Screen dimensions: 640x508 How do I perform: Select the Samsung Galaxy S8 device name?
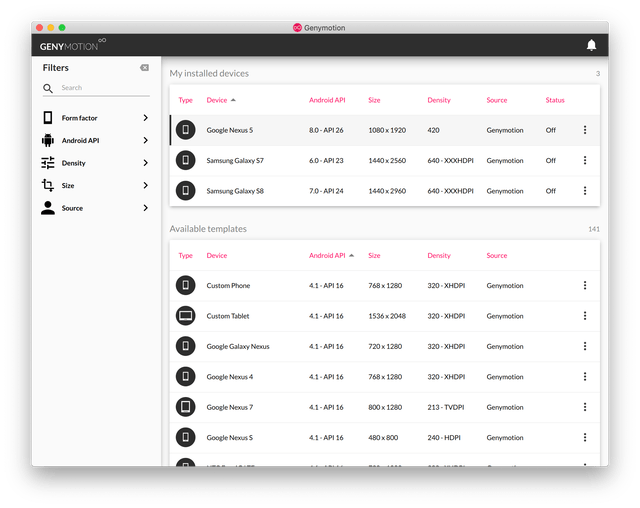pos(235,191)
